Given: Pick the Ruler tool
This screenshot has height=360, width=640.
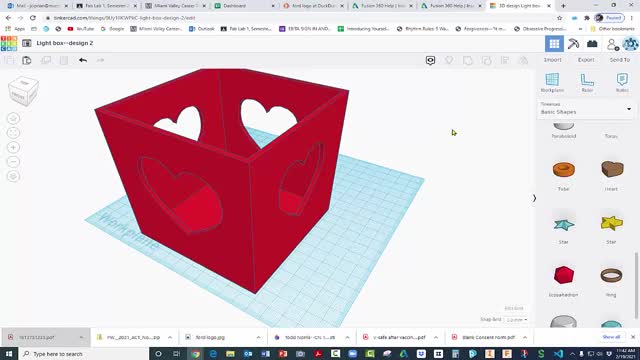Looking at the screenshot, I should click(x=587, y=82).
